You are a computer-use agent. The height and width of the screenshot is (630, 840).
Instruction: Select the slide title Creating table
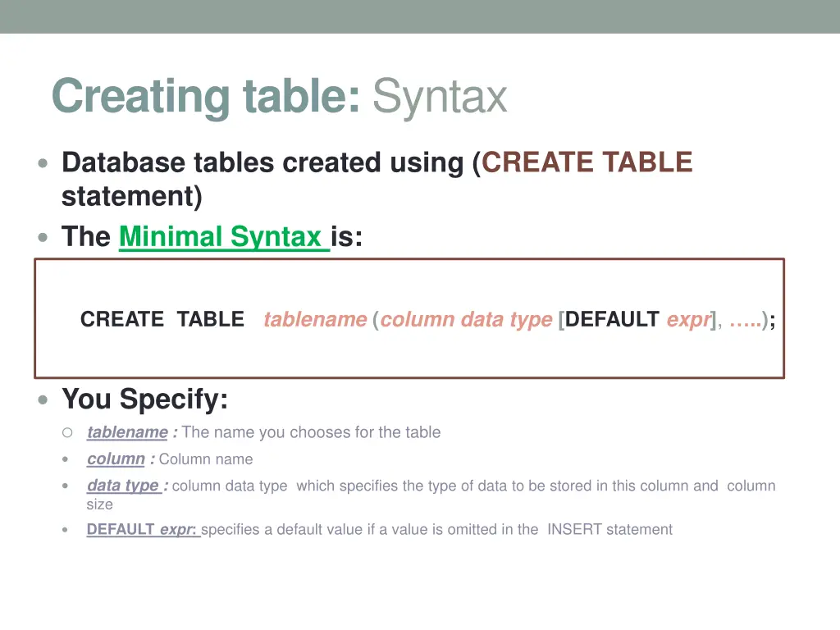pos(205,97)
